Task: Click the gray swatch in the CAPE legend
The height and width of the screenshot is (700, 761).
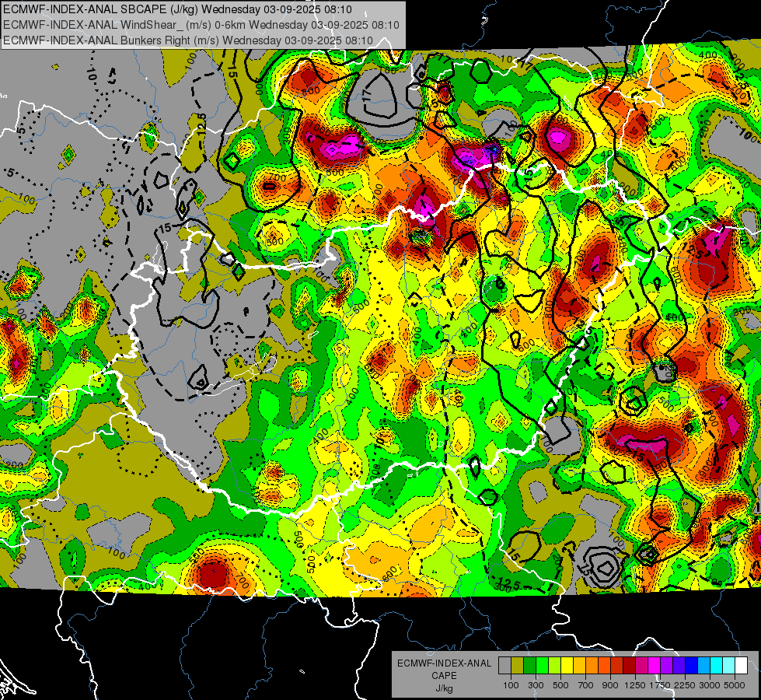Action: coord(504,666)
